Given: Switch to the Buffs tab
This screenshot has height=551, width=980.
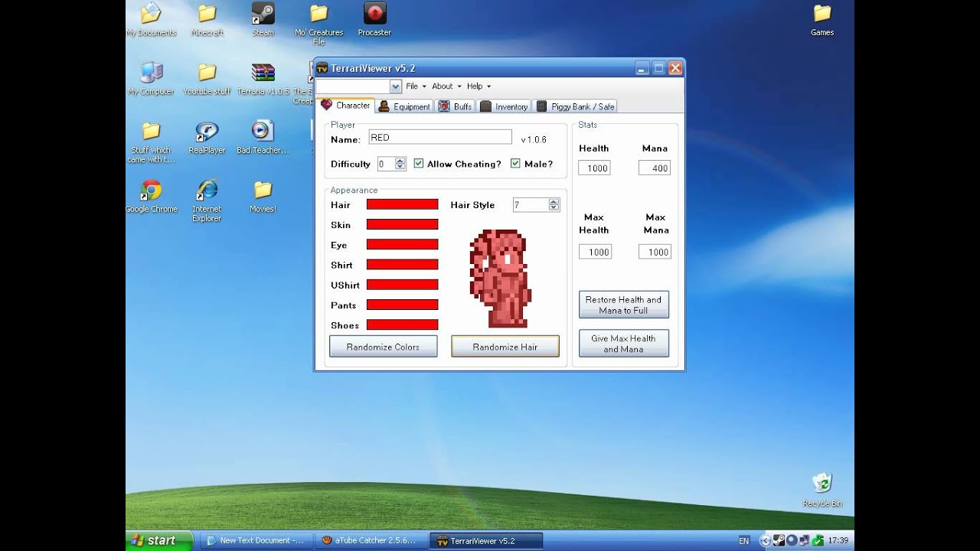Looking at the screenshot, I should 455,106.
